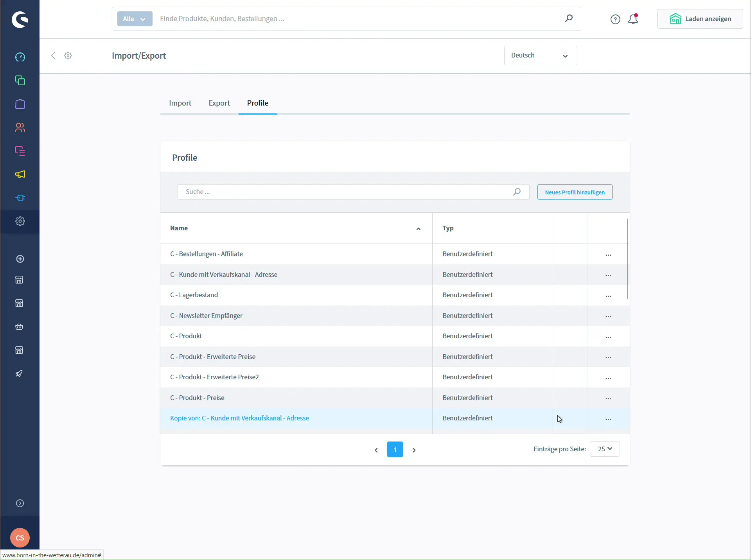The image size is (751, 560).
Task: Open the Dashboard via the speedometer icon
Action: (x=20, y=57)
